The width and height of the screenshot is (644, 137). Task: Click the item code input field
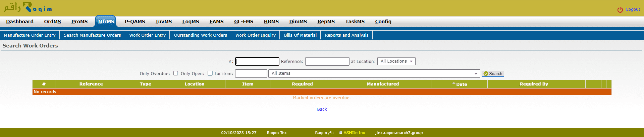tap(251, 73)
